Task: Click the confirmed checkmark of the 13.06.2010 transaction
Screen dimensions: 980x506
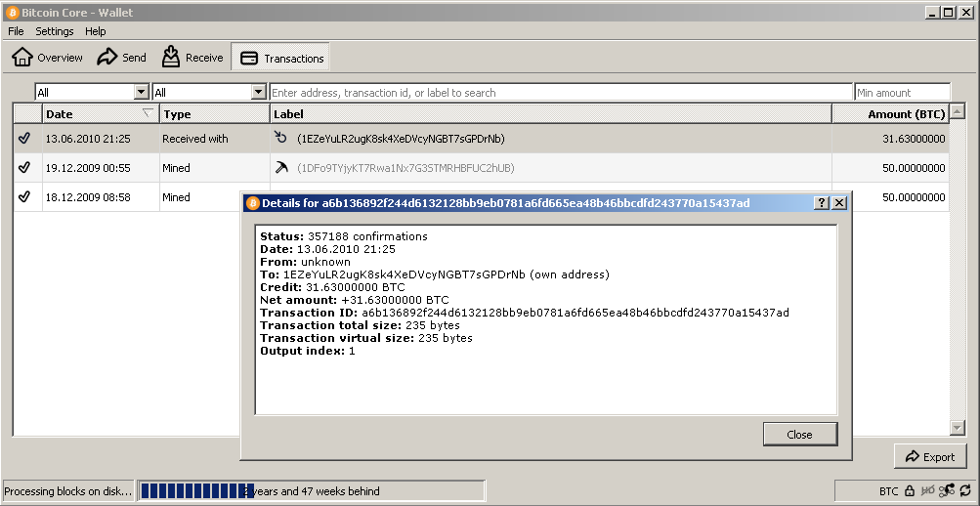Action: [24, 138]
